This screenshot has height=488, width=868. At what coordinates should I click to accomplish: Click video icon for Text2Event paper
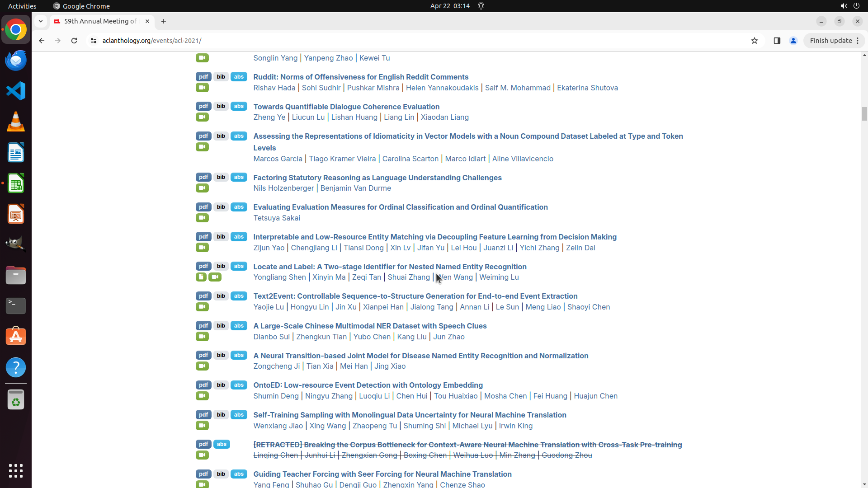[202, 307]
